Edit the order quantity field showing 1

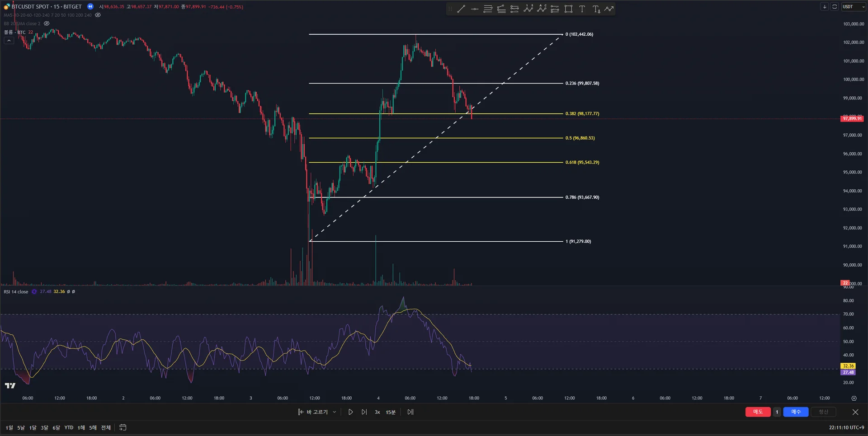coord(777,412)
